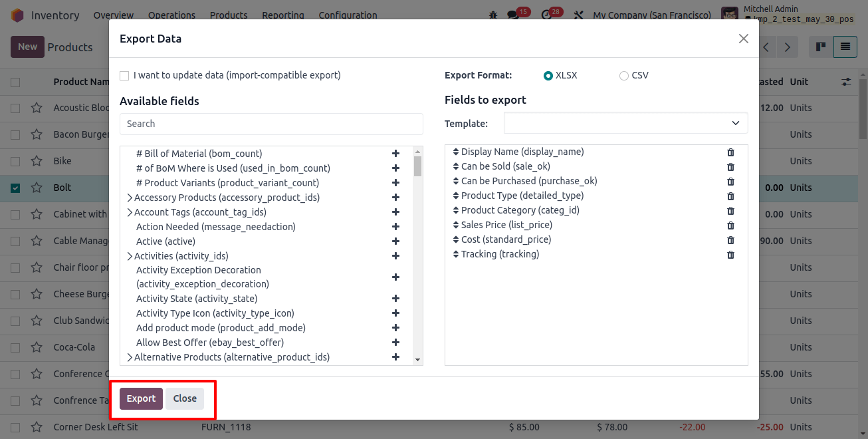
Task: Add Action Needed field with plus icon
Action: (395, 227)
